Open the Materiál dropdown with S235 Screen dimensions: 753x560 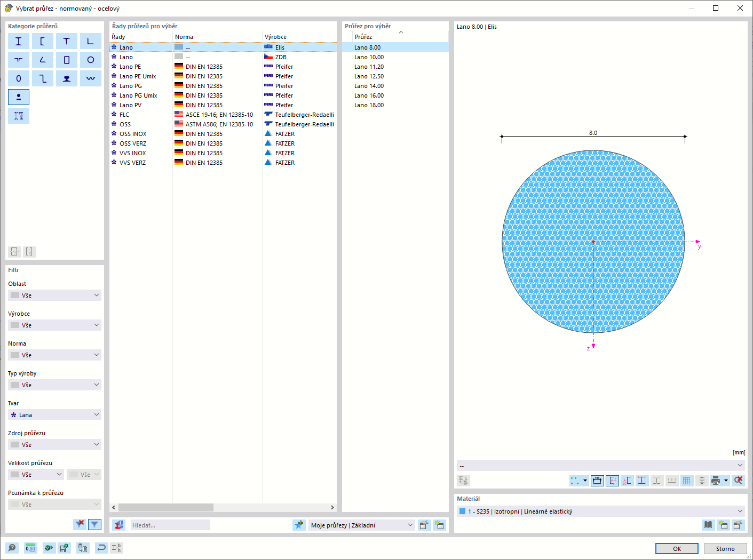601,511
